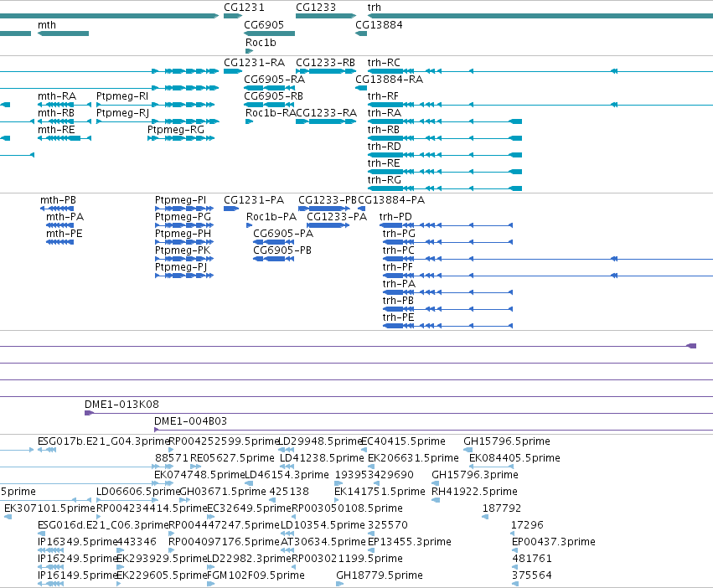Click protein CG1233-PA
Image resolution: width=713 pixels, height=588 pixels.
[328, 225]
